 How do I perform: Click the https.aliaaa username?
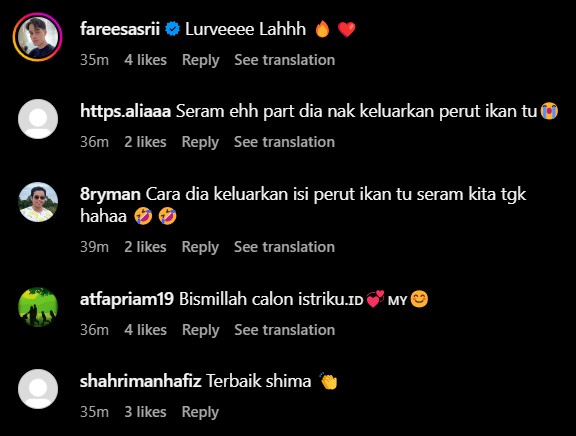pos(125,111)
